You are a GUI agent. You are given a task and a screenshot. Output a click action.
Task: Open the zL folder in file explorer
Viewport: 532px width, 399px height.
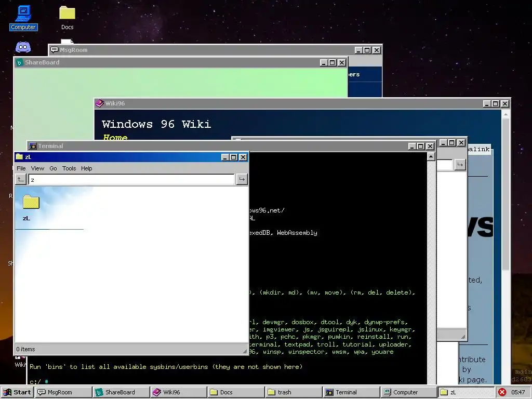[31, 208]
